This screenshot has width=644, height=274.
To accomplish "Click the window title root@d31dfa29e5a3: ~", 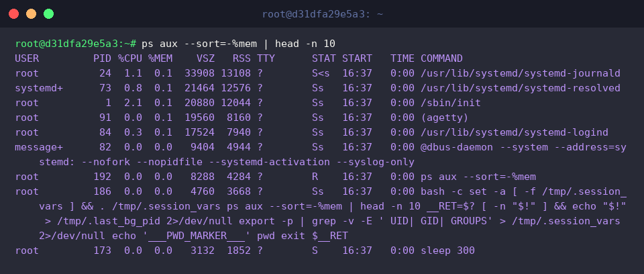I will point(323,14).
